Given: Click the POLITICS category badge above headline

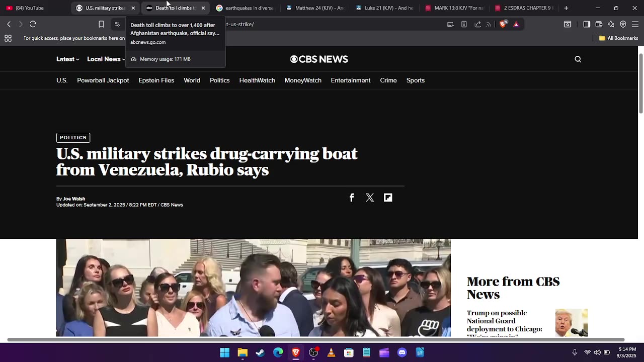Looking at the screenshot, I should pyautogui.click(x=73, y=138).
